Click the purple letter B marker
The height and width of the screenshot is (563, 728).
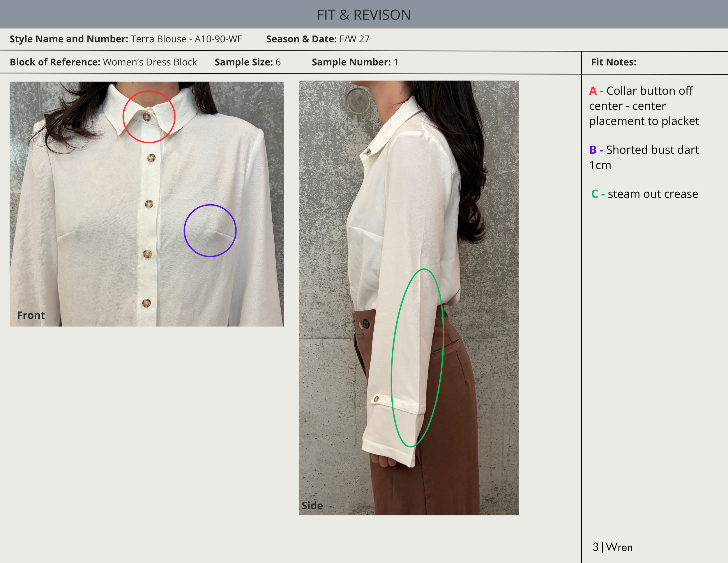593,150
